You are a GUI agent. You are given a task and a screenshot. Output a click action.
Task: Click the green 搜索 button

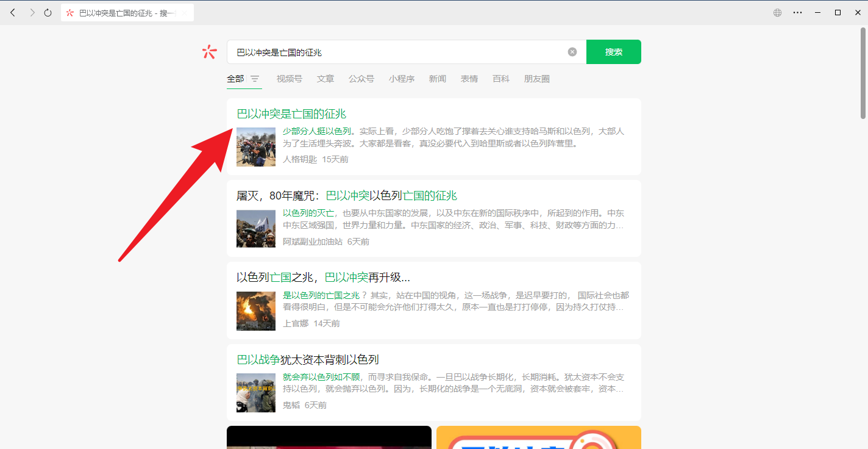614,52
